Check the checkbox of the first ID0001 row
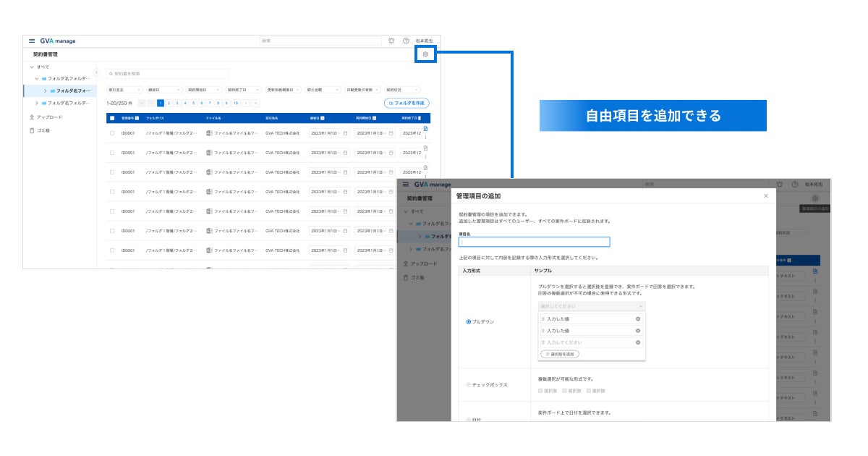The image size is (868, 456). click(x=112, y=133)
